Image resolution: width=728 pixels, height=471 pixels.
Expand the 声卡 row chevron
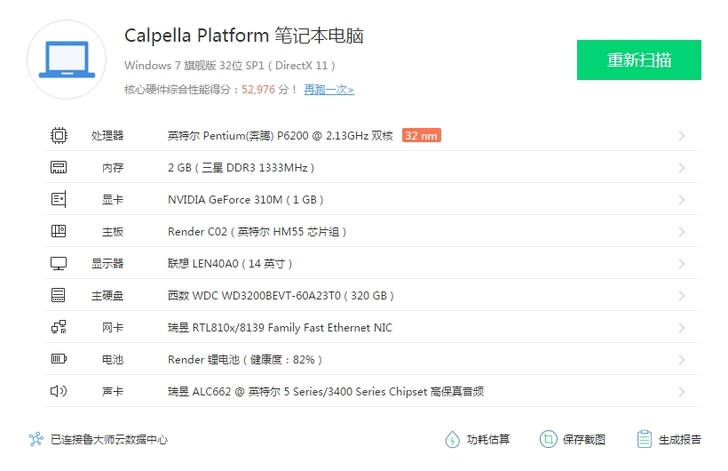coord(682,392)
